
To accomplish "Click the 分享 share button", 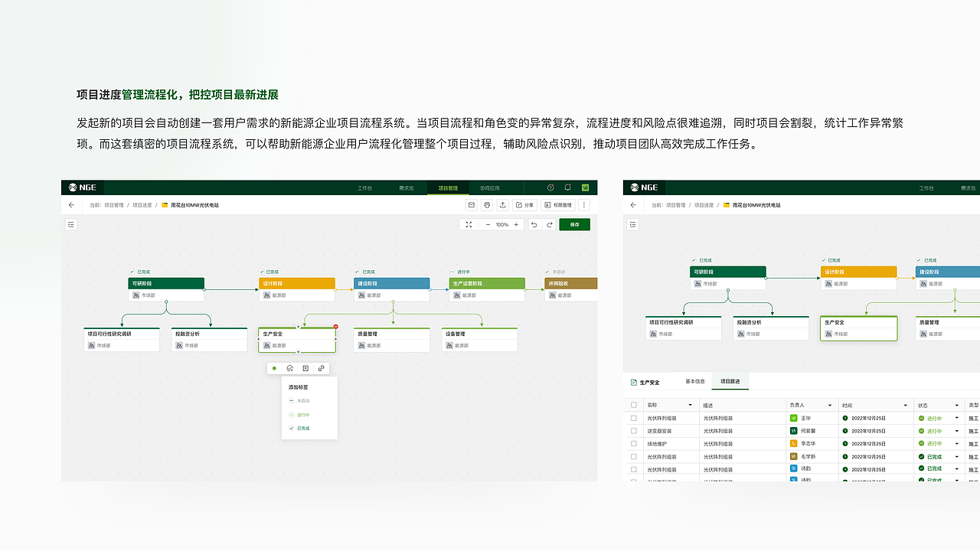I will [x=524, y=205].
